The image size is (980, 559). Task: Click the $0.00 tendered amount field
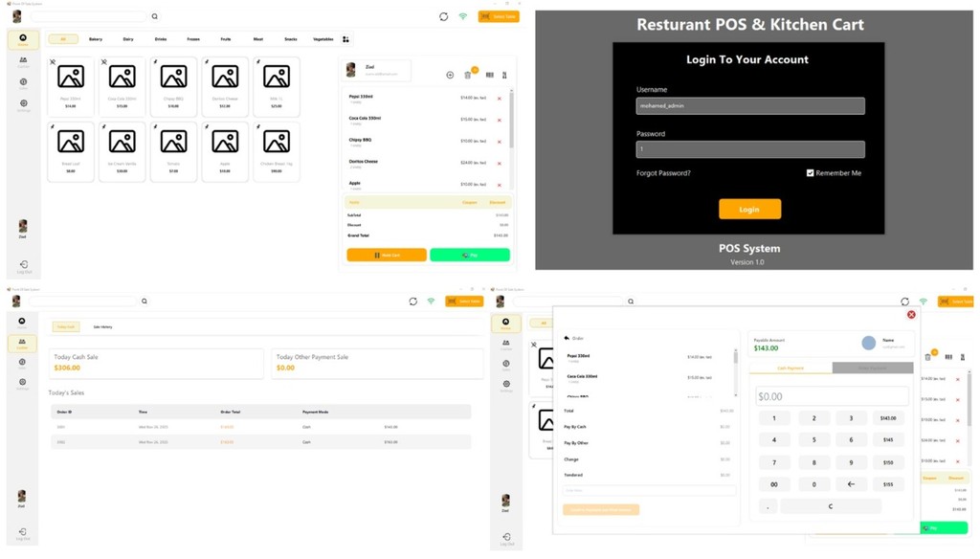pos(832,396)
